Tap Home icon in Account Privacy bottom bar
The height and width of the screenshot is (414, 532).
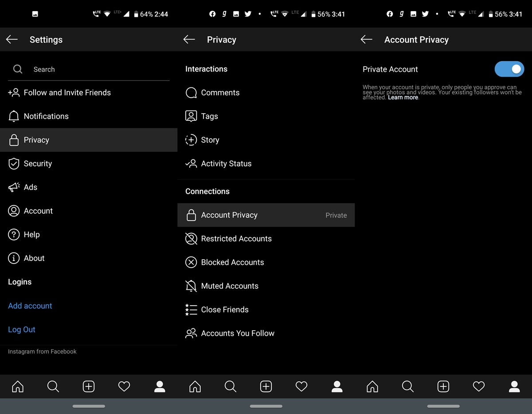click(372, 386)
